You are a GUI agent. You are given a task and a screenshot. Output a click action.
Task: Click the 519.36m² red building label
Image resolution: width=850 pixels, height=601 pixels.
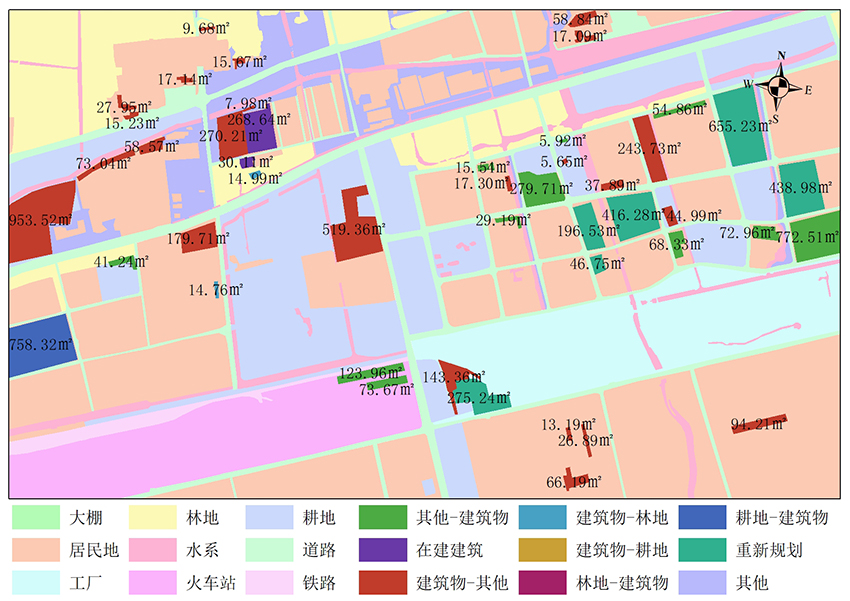[x=353, y=229]
